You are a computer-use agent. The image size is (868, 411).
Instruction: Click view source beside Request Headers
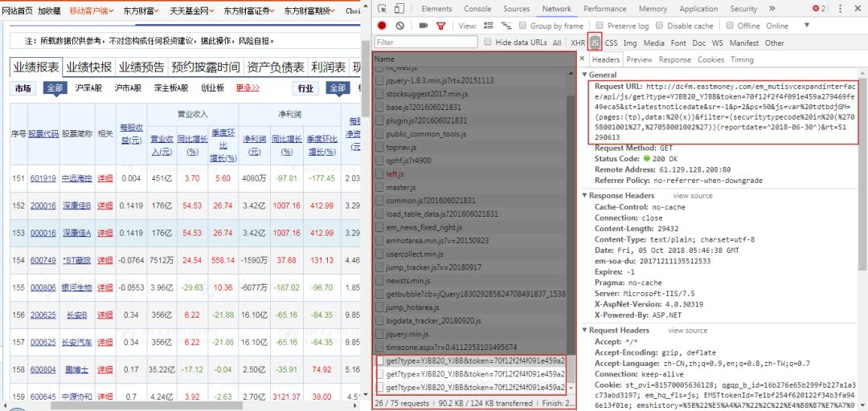687,330
